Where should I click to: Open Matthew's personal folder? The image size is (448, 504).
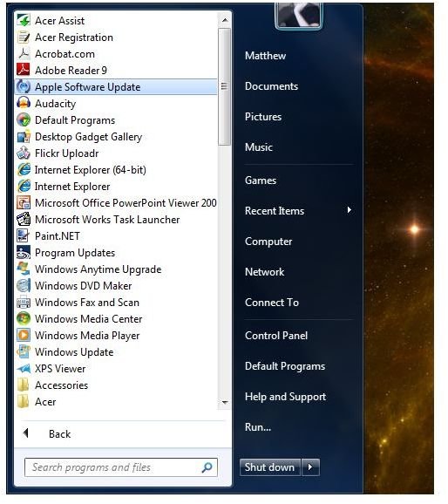tap(265, 56)
